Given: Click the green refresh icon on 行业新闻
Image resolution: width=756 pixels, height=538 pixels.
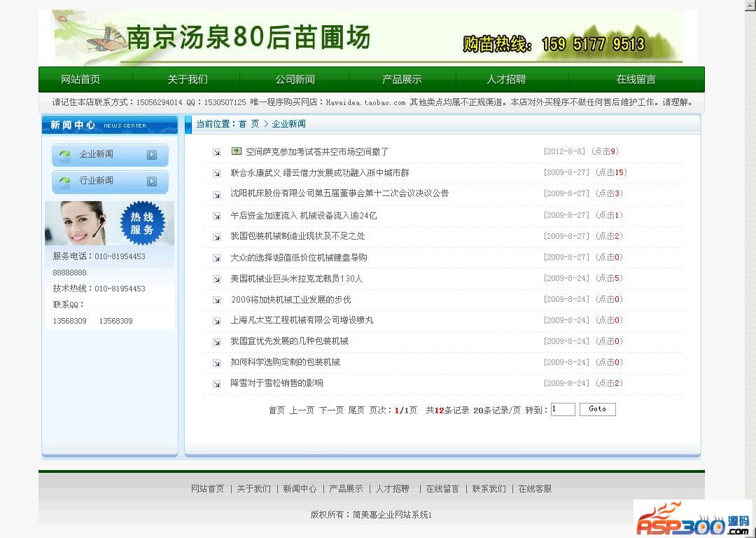Looking at the screenshot, I should (x=65, y=181).
